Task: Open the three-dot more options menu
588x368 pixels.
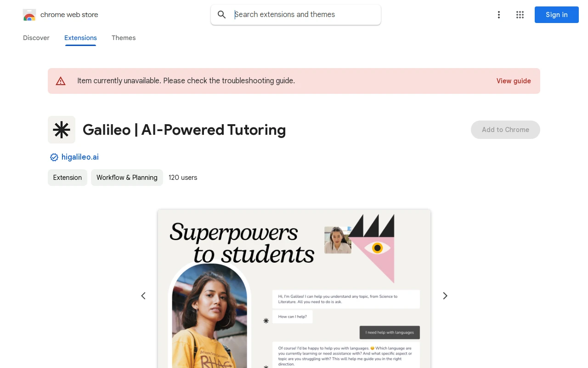Action: [x=499, y=15]
